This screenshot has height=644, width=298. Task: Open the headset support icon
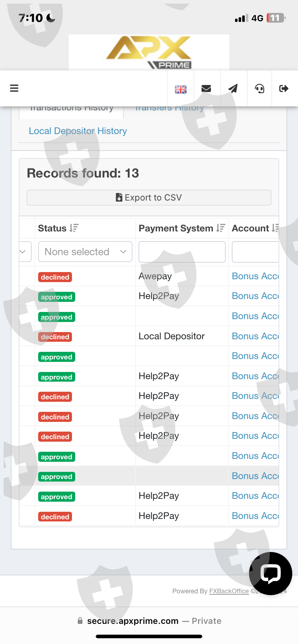coord(259,88)
